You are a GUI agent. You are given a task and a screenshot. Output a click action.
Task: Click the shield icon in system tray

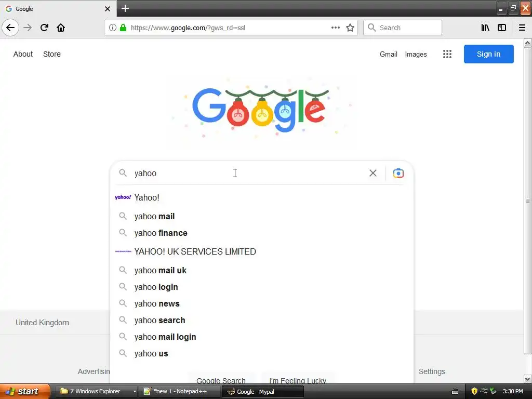474,391
